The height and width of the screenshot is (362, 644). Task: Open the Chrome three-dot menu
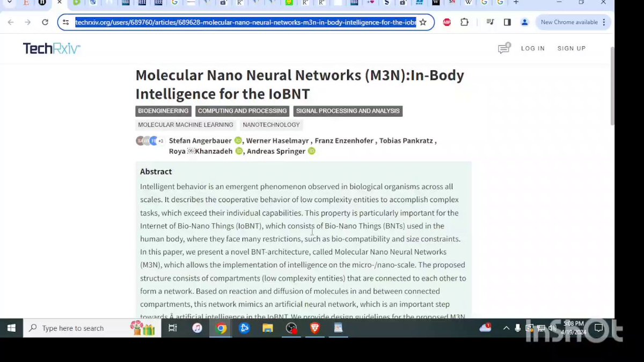tap(605, 23)
